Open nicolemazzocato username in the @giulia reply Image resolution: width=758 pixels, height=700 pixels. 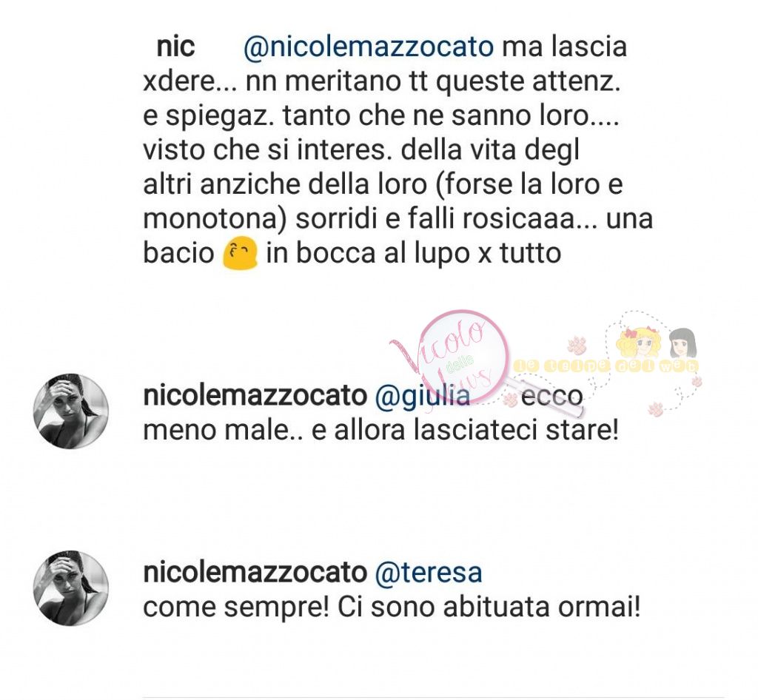point(255,396)
